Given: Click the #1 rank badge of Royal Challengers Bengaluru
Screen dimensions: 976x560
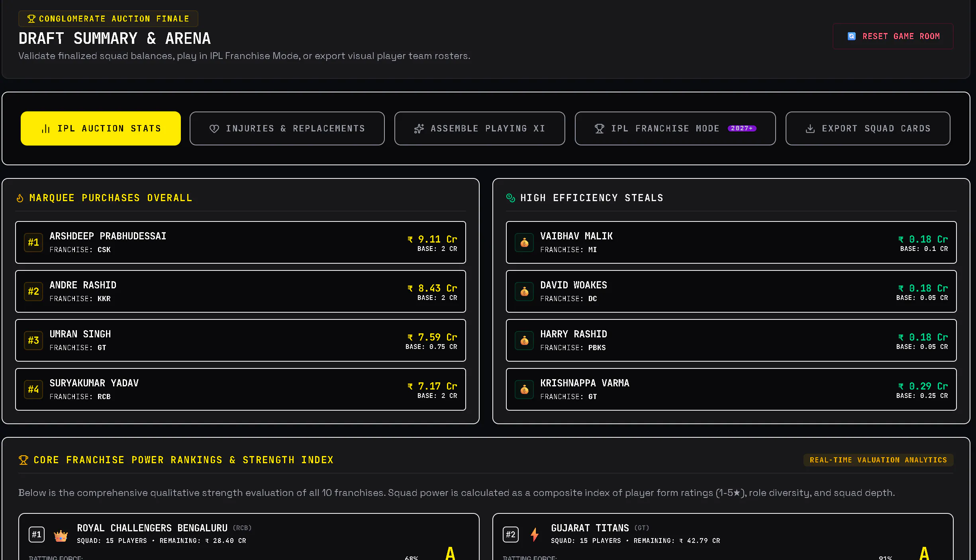Looking at the screenshot, I should tap(37, 535).
